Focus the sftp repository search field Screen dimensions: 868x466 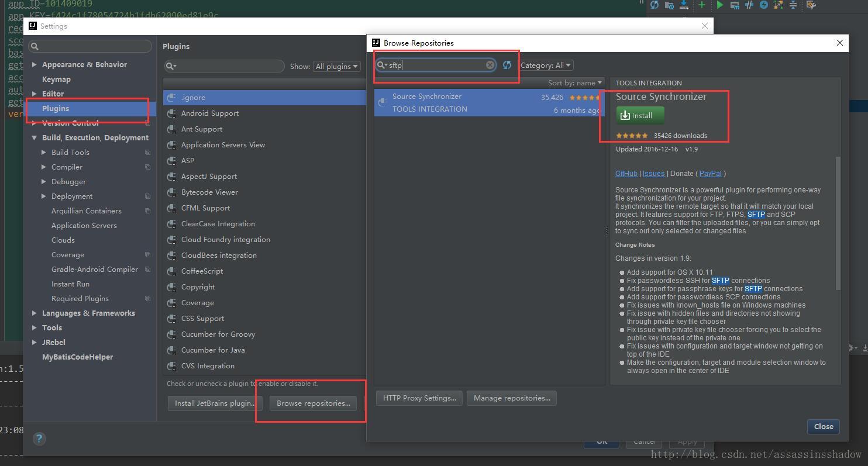coord(436,65)
